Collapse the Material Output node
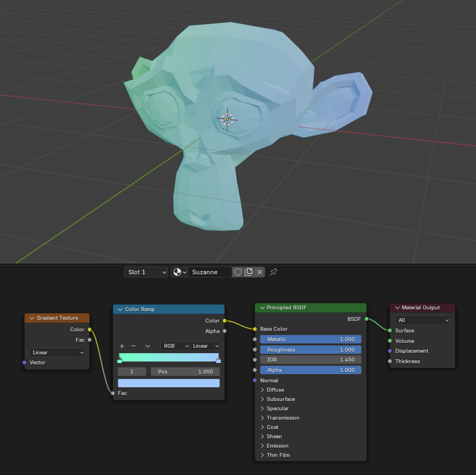Image resolution: width=476 pixels, height=475 pixels. pos(397,308)
